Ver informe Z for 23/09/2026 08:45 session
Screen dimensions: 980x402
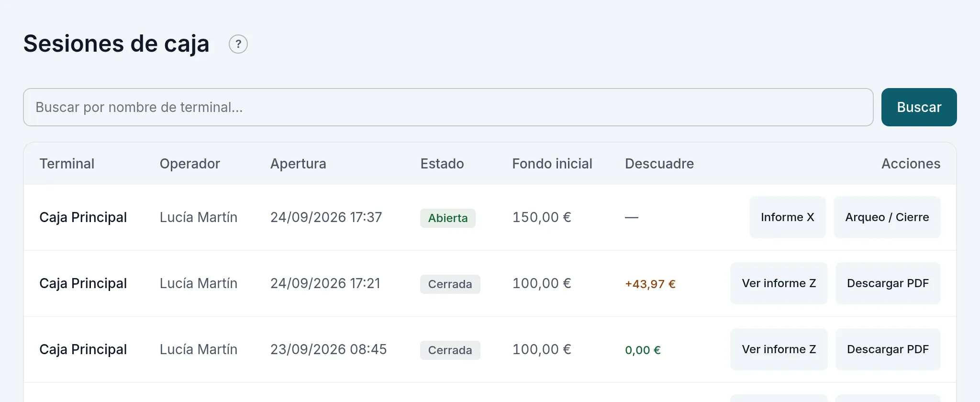[x=779, y=349]
